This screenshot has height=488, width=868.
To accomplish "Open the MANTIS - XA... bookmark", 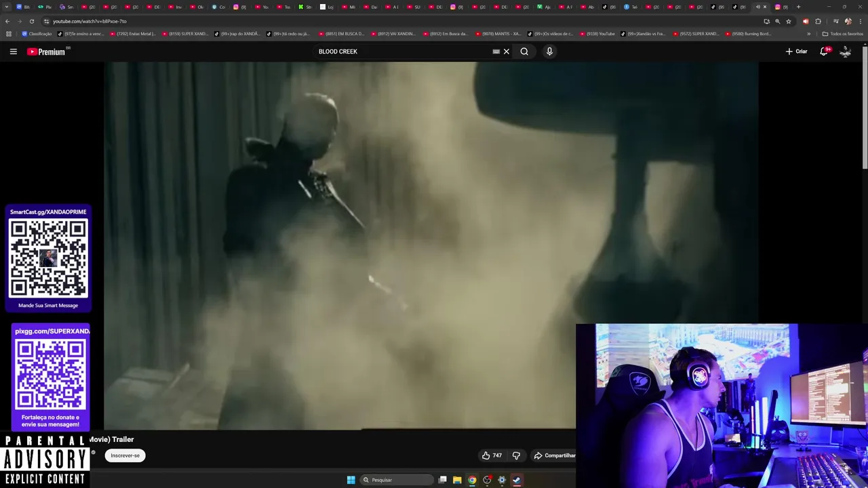I will pyautogui.click(x=498, y=34).
